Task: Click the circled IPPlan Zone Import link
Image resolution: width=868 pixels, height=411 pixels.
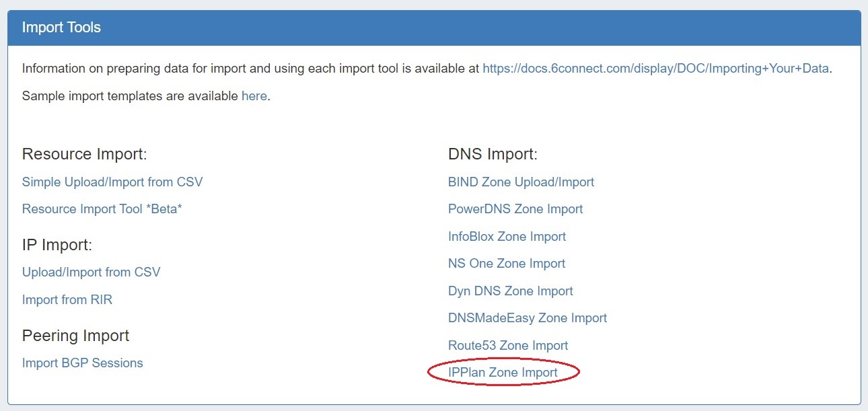Action: coord(503,372)
